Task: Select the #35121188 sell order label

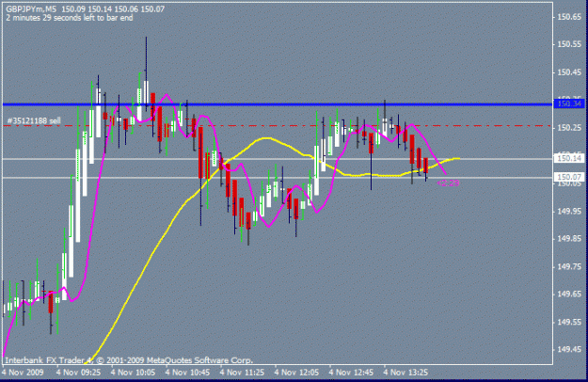Action: (34, 120)
